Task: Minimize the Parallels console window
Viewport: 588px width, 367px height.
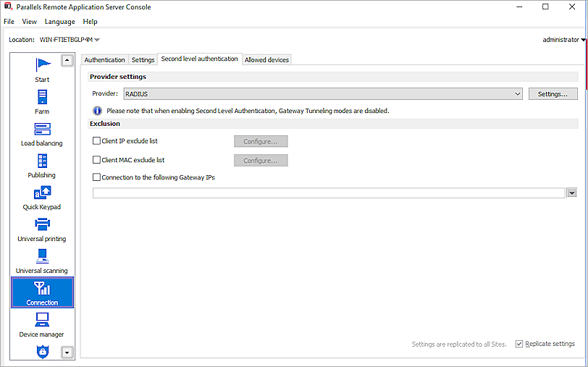Action: pyautogui.click(x=519, y=7)
